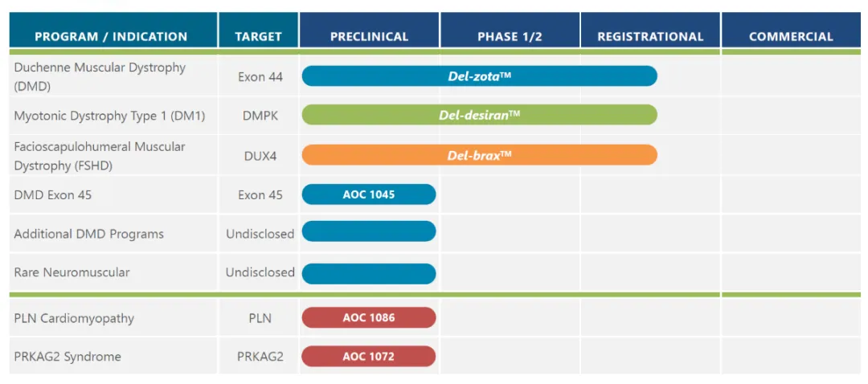
Task: Click the Program / Indication column header
Action: [x=111, y=36]
